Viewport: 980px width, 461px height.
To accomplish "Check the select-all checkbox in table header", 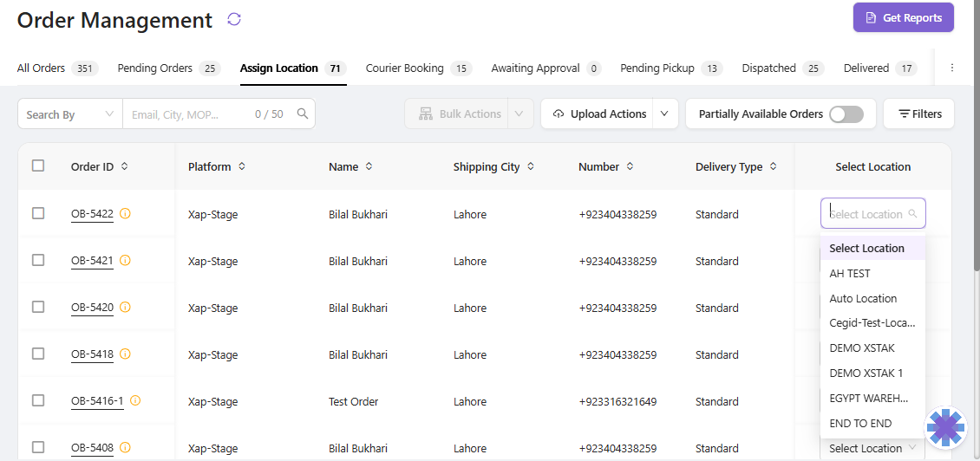I will (x=38, y=166).
